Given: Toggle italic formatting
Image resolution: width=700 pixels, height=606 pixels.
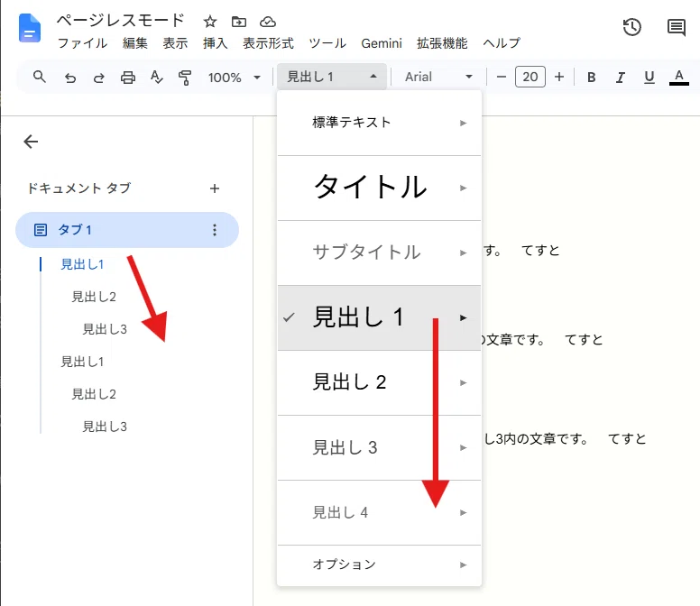Looking at the screenshot, I should (620, 78).
